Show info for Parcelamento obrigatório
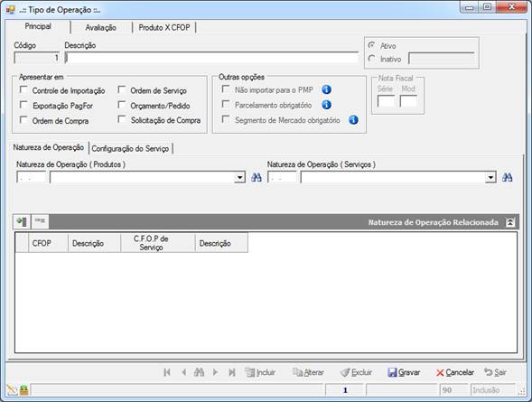This screenshot has height=402, width=532. point(326,105)
